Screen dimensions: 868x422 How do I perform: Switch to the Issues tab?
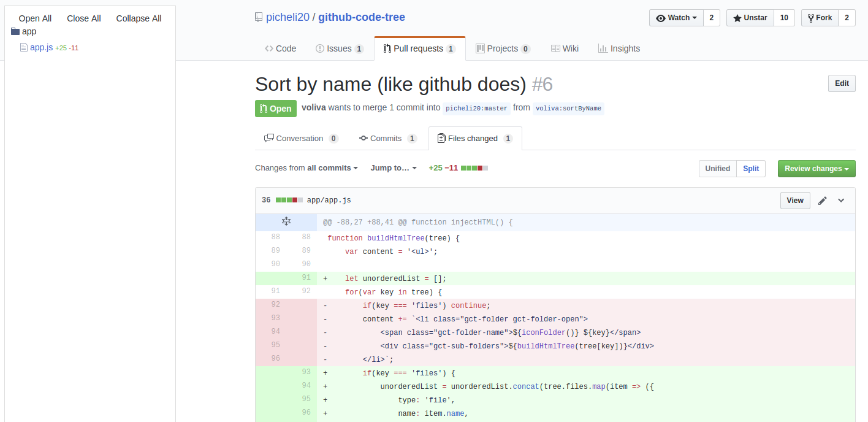pos(340,48)
